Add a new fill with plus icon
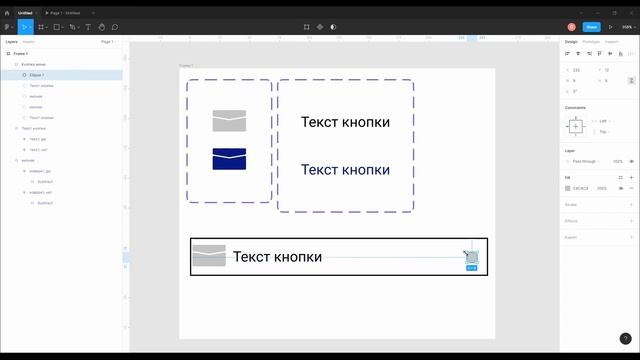 631,178
